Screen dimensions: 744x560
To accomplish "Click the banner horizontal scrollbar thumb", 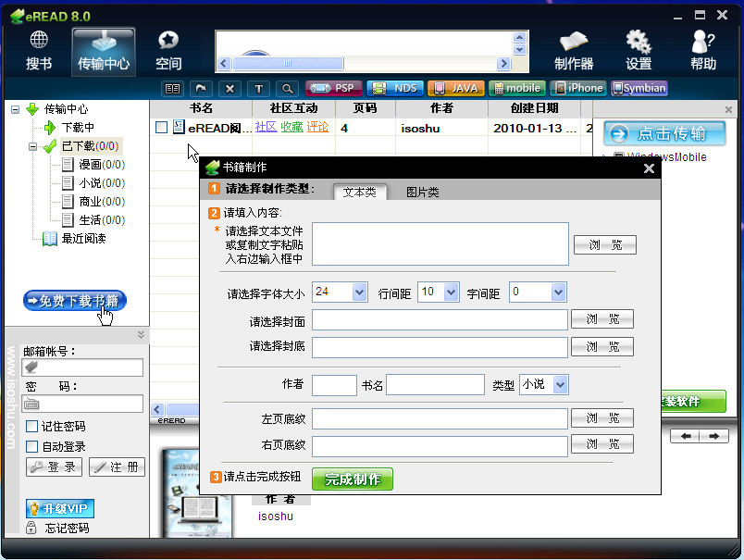I will 288,63.
